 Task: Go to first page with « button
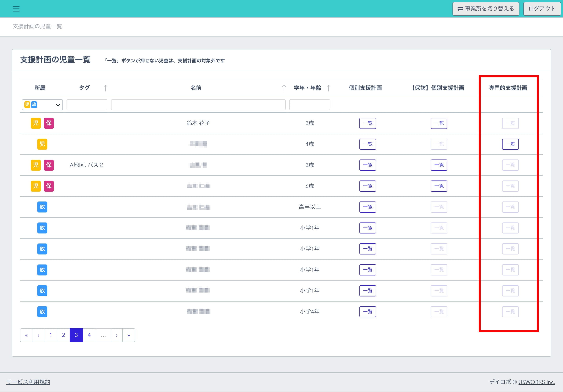pyautogui.click(x=27, y=335)
